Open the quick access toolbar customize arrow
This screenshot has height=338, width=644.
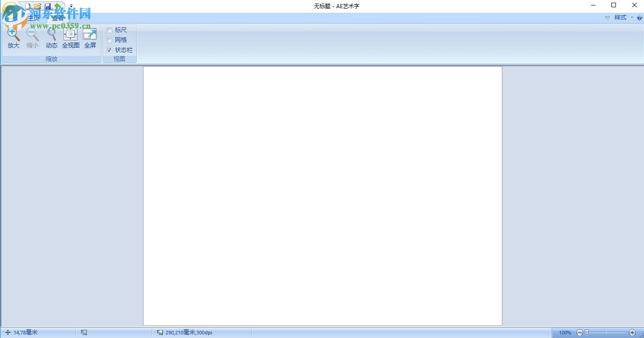pyautogui.click(x=71, y=6)
